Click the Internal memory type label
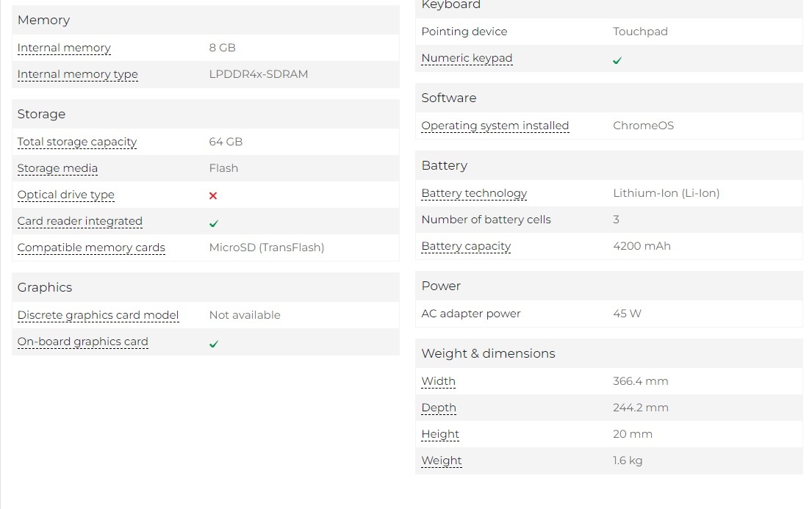This screenshot has width=812, height=509. pos(77,74)
